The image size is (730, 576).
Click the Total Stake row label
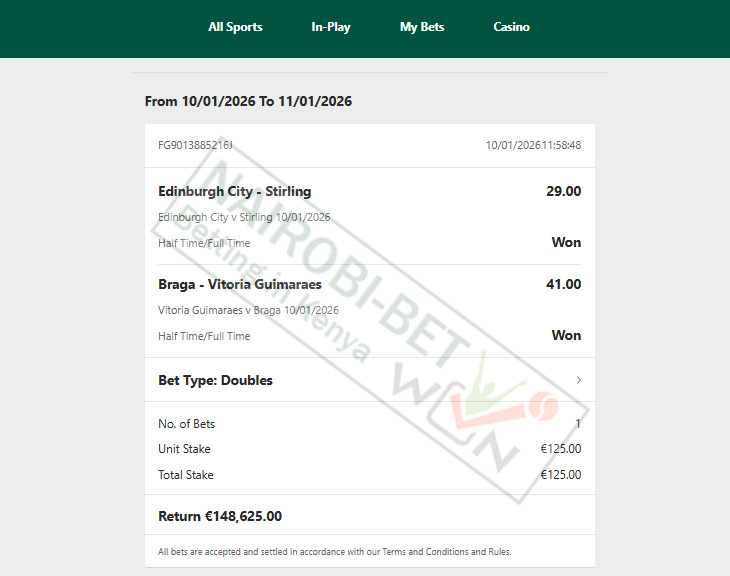pos(186,475)
